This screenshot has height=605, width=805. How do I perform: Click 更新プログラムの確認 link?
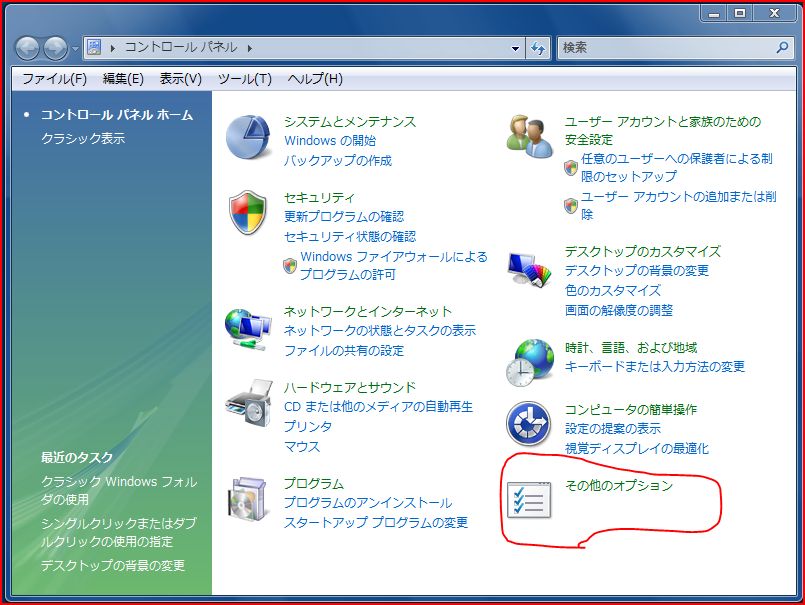344,217
